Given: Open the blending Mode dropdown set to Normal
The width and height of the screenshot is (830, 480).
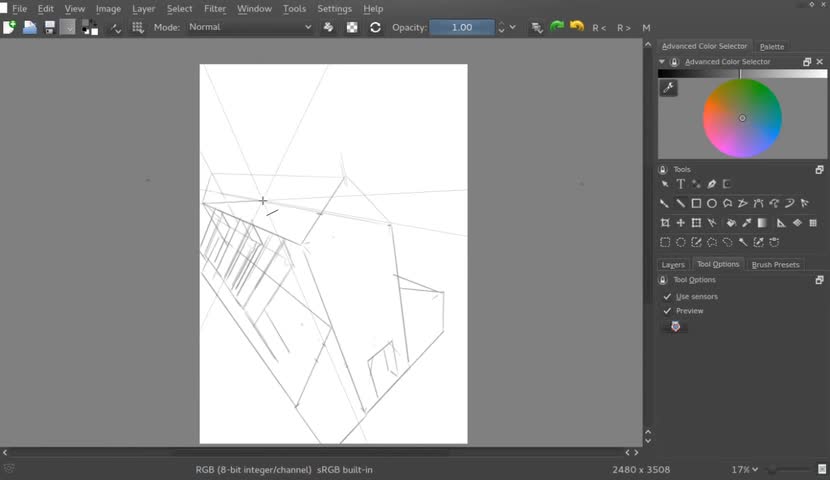Looking at the screenshot, I should pos(250,27).
